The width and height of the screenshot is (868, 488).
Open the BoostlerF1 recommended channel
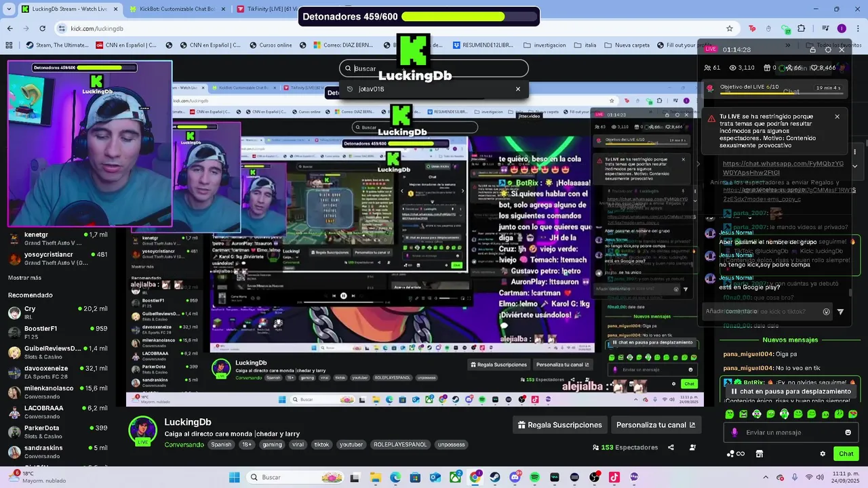[x=58, y=332]
